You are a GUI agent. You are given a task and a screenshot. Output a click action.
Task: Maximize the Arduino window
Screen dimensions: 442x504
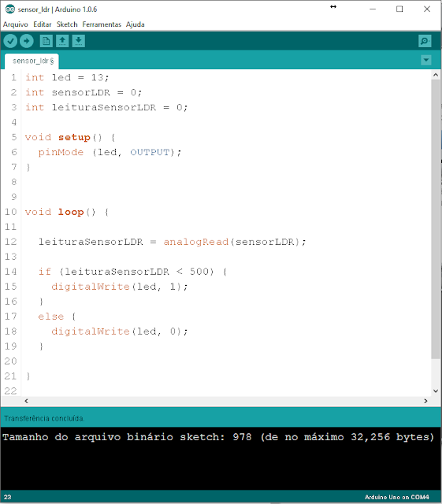[399, 9]
